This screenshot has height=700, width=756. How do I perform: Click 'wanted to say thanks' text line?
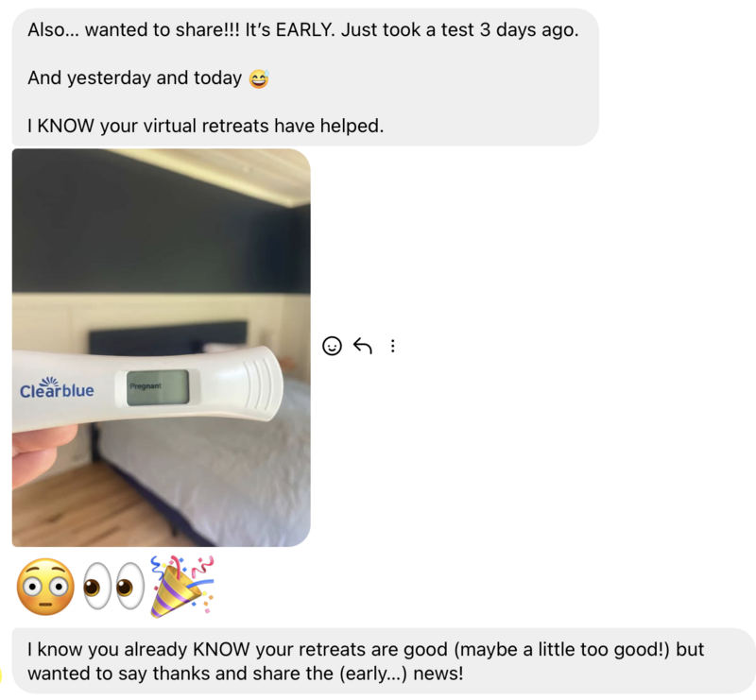click(246, 674)
